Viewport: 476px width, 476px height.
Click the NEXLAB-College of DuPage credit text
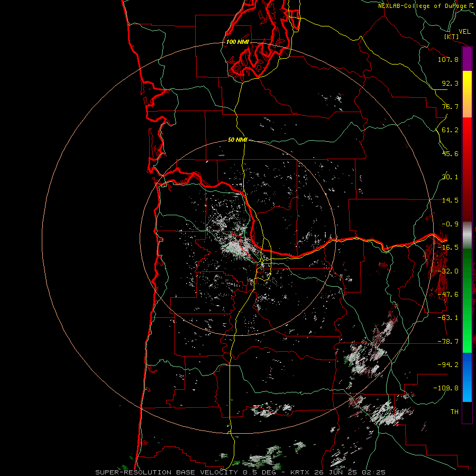426,6
